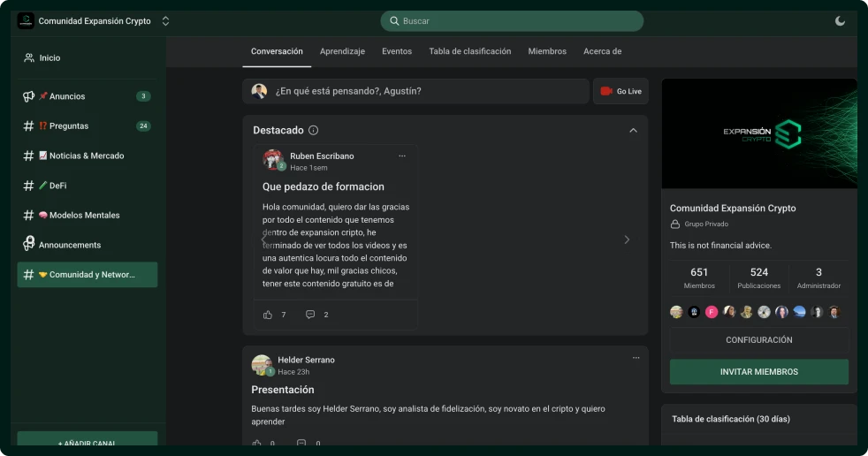Click the Grupo Privado lock icon
The width and height of the screenshot is (868, 456).
(674, 224)
